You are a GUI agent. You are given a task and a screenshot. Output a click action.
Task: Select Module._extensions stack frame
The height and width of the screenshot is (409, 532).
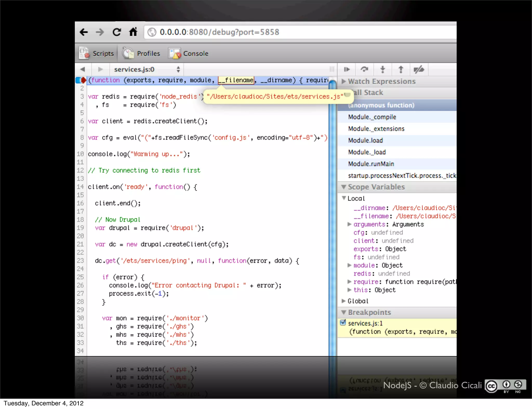[397, 129]
